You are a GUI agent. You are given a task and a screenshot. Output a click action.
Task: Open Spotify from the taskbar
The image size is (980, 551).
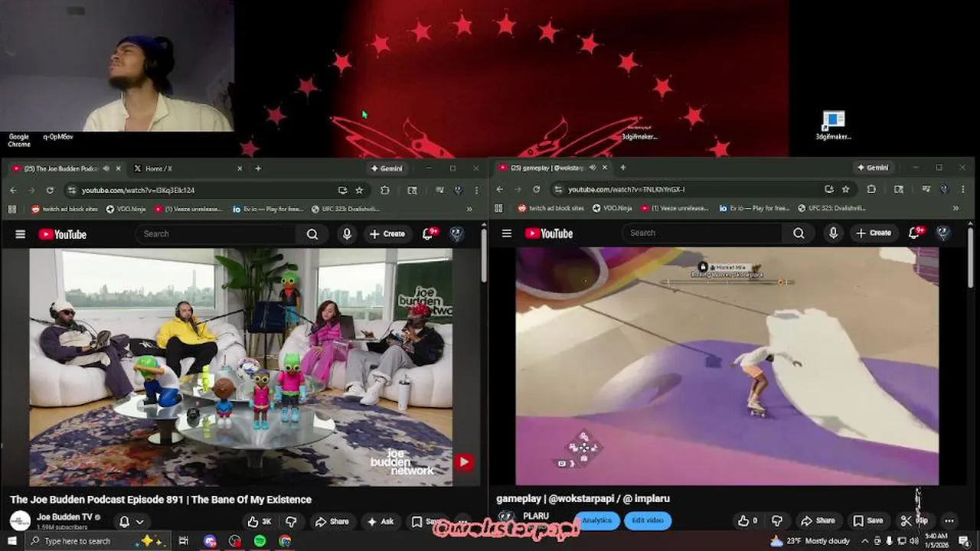(x=260, y=541)
